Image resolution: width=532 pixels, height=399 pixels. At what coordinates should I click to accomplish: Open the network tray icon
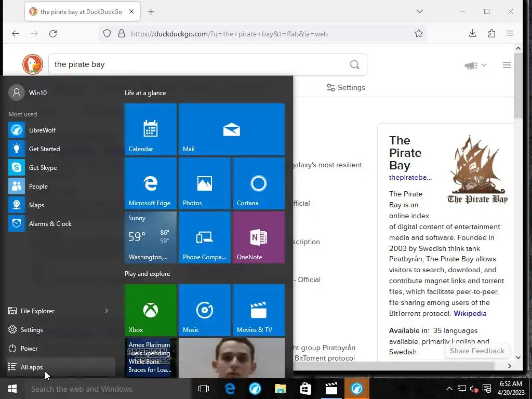tap(461, 389)
